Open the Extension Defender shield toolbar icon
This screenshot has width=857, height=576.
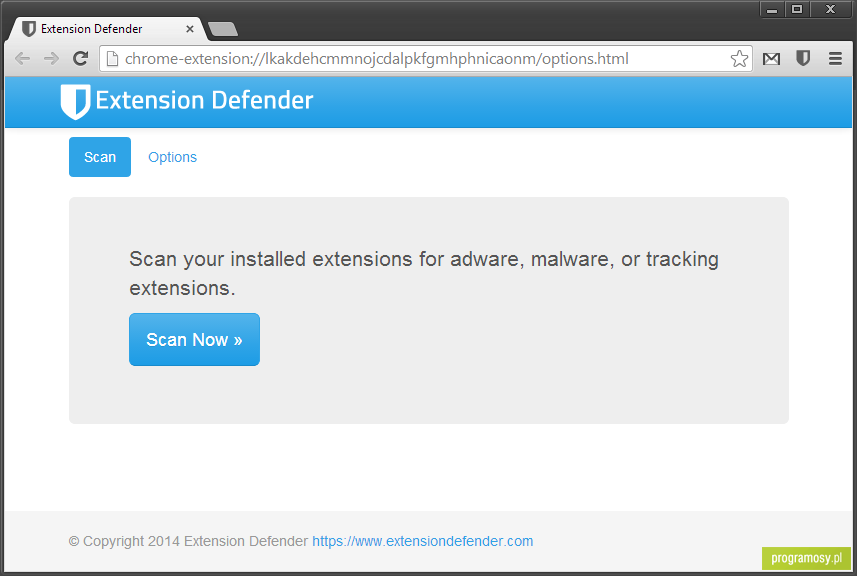coord(803,58)
